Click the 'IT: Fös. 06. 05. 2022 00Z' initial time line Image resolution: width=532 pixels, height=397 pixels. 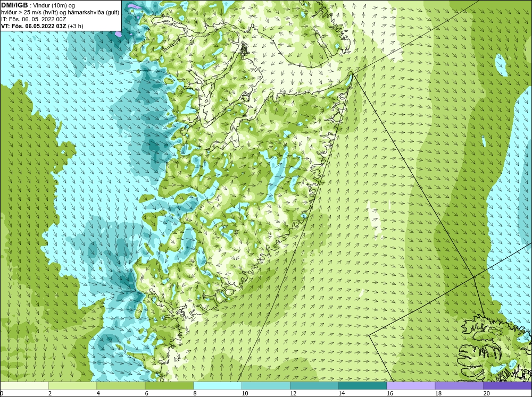[34, 19]
